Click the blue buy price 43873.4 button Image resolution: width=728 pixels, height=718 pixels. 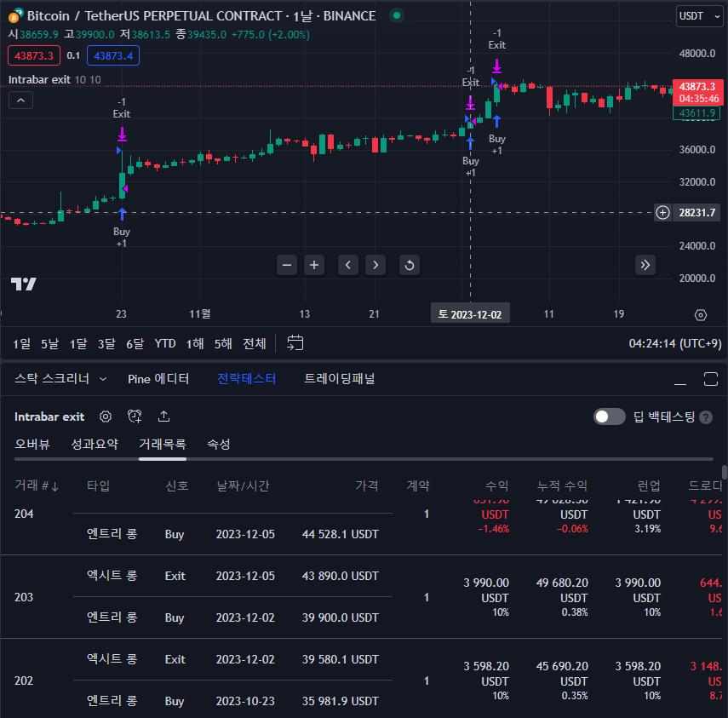[113, 55]
